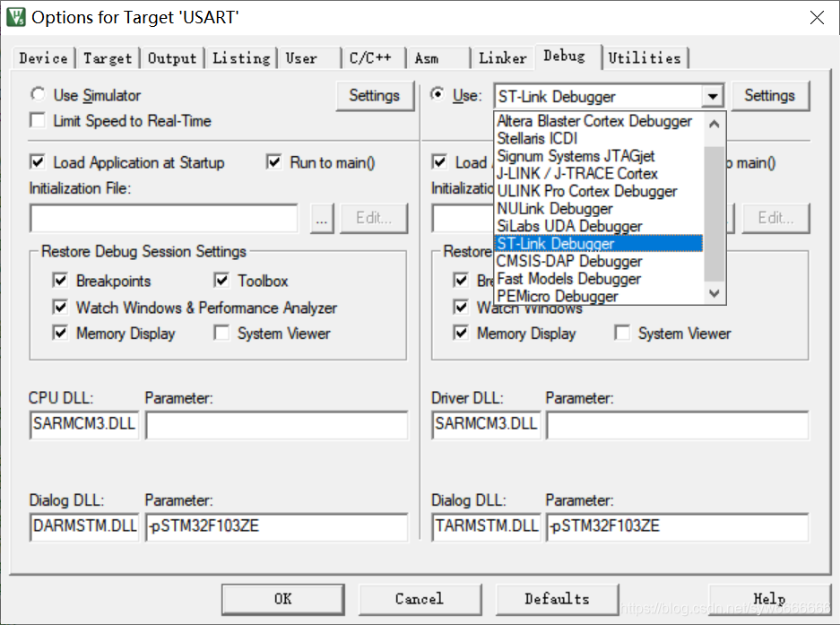The image size is (840, 625).
Task: Toggle Watch Windows & Performance Analyzer checkbox
Action: 60,308
